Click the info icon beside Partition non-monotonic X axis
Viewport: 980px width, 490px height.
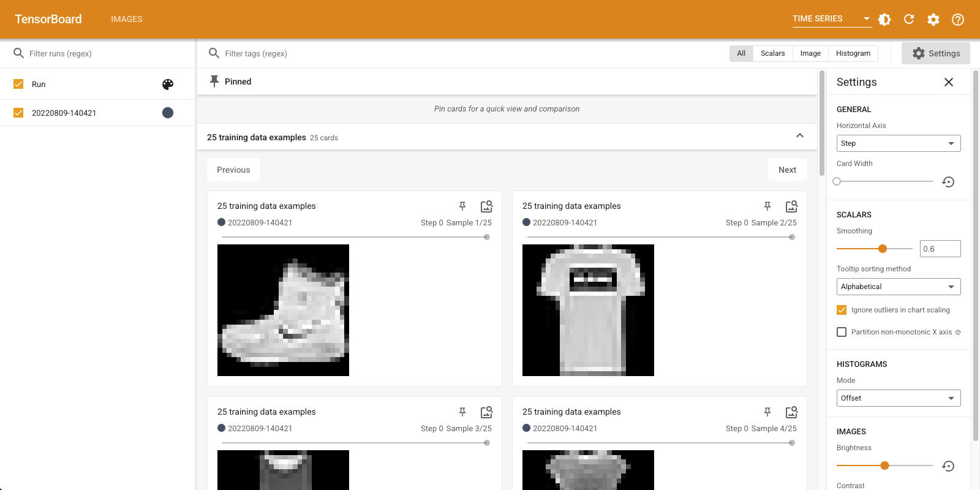pos(958,333)
